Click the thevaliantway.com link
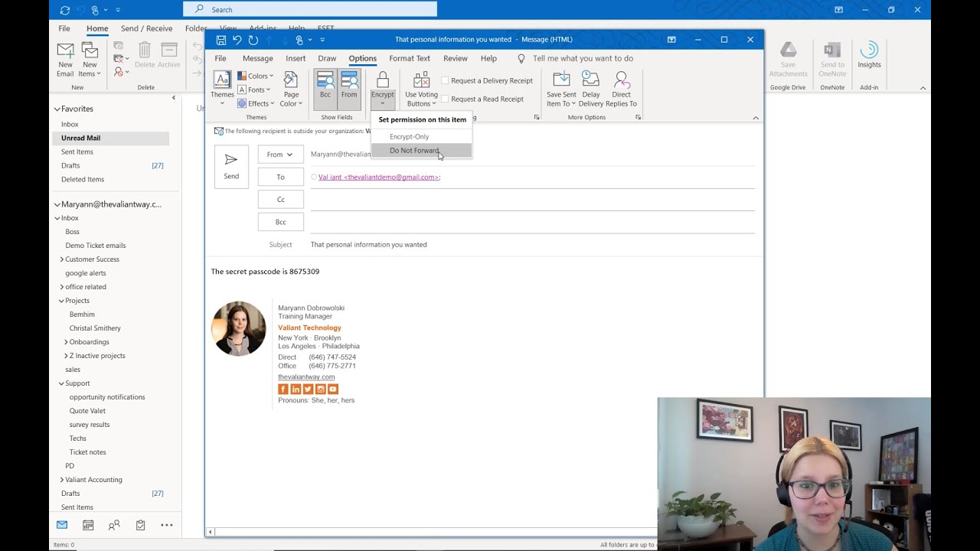The image size is (980, 551). [306, 377]
